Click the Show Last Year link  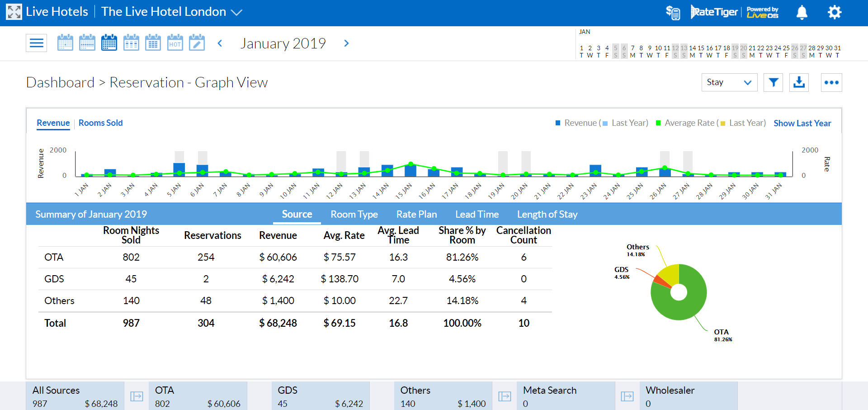click(802, 123)
